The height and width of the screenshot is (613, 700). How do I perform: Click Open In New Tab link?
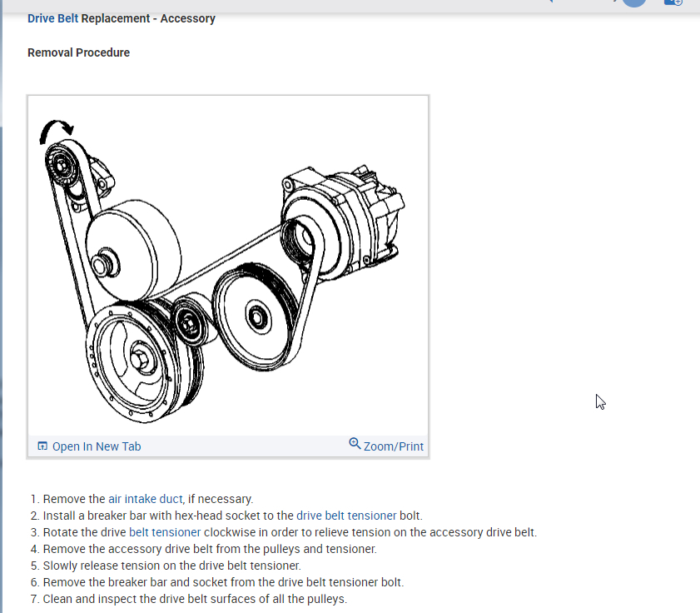click(x=97, y=446)
